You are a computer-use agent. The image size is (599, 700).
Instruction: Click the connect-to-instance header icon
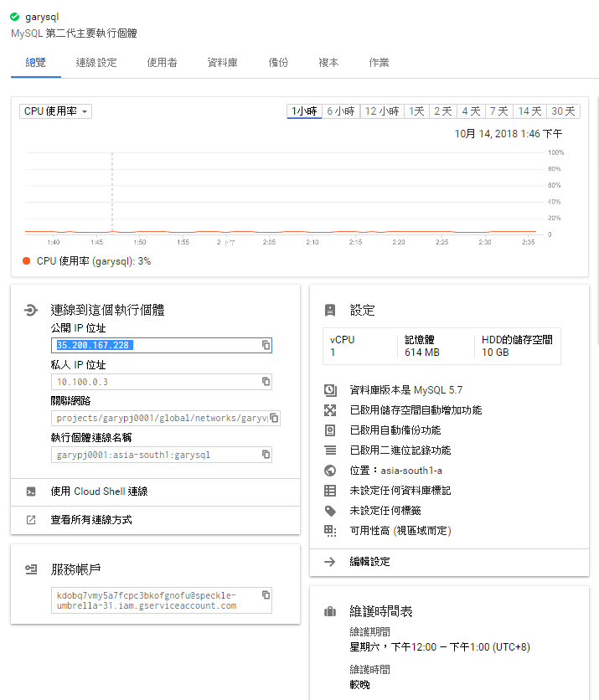[x=31, y=310]
